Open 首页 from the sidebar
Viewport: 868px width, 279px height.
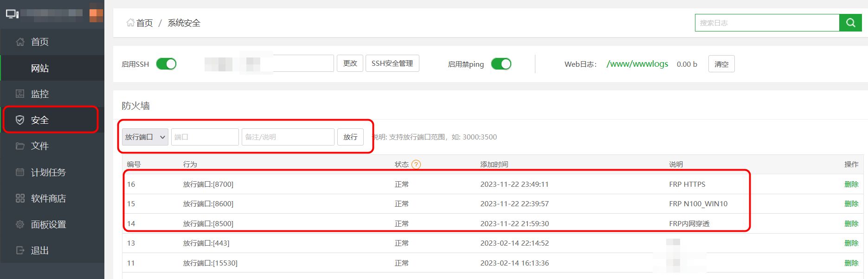(39, 42)
